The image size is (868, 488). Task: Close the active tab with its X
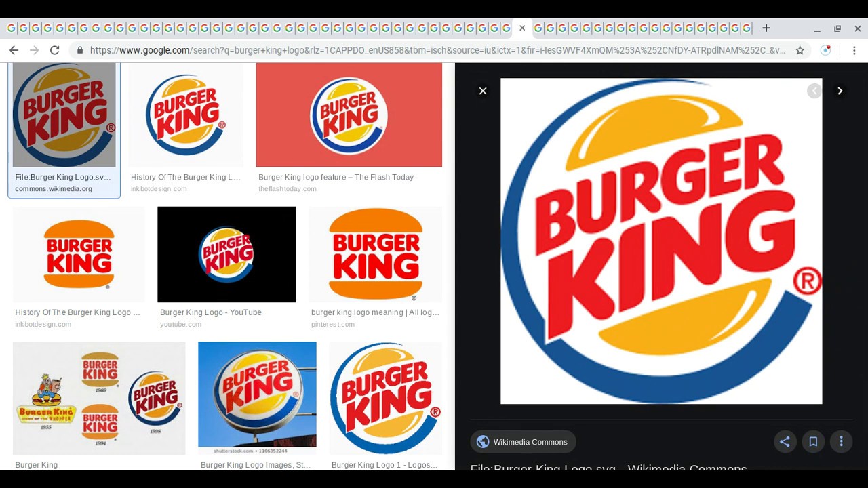pos(522,28)
